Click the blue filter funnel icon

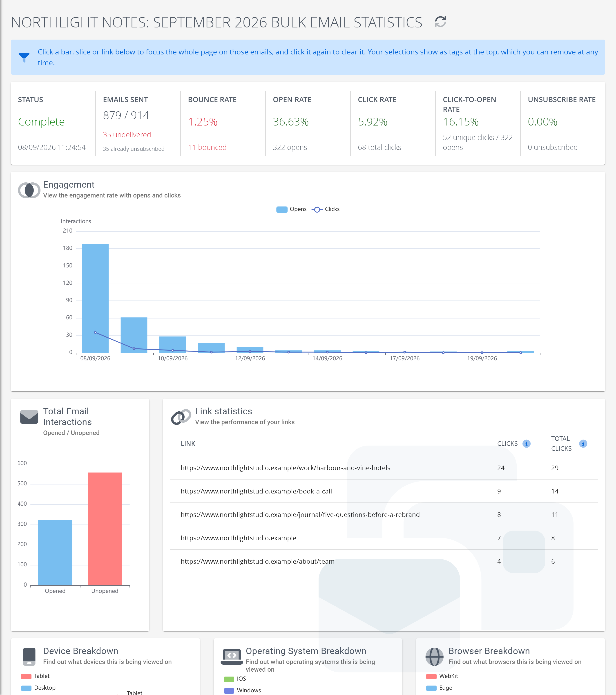point(24,57)
